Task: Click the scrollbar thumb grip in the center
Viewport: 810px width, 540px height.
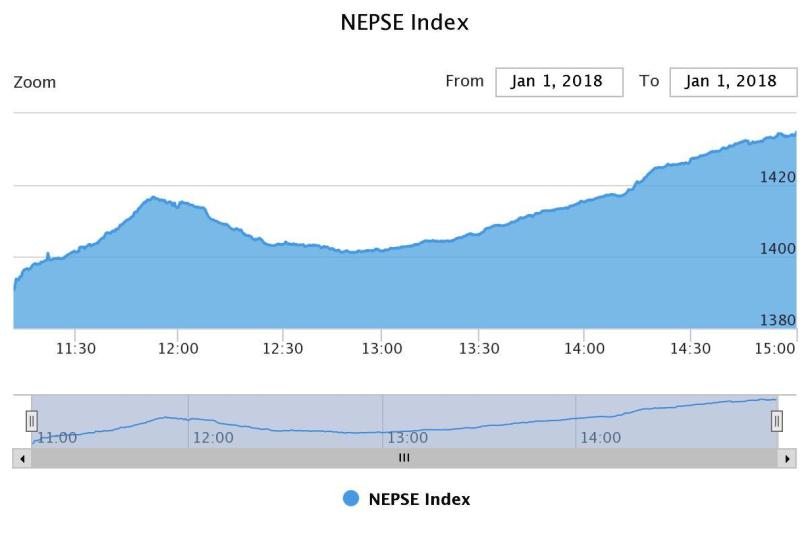Action: coord(405,458)
